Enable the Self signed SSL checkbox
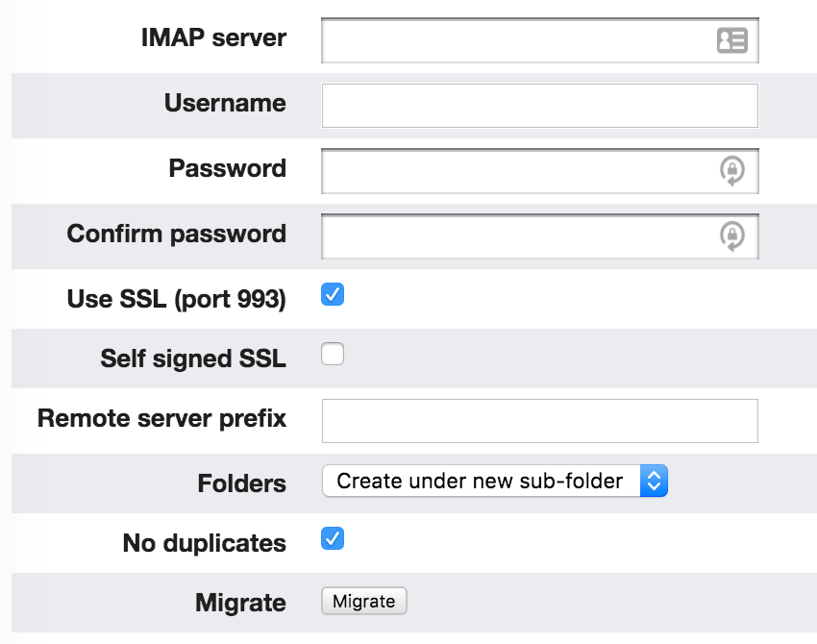The image size is (817, 644). point(333,354)
